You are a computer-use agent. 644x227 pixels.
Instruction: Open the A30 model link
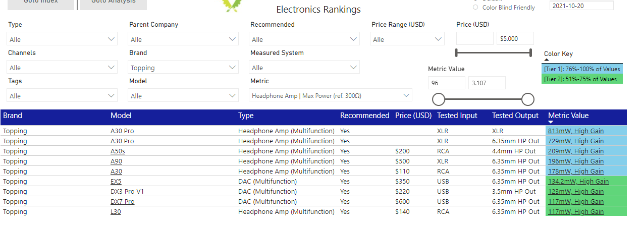(x=116, y=172)
